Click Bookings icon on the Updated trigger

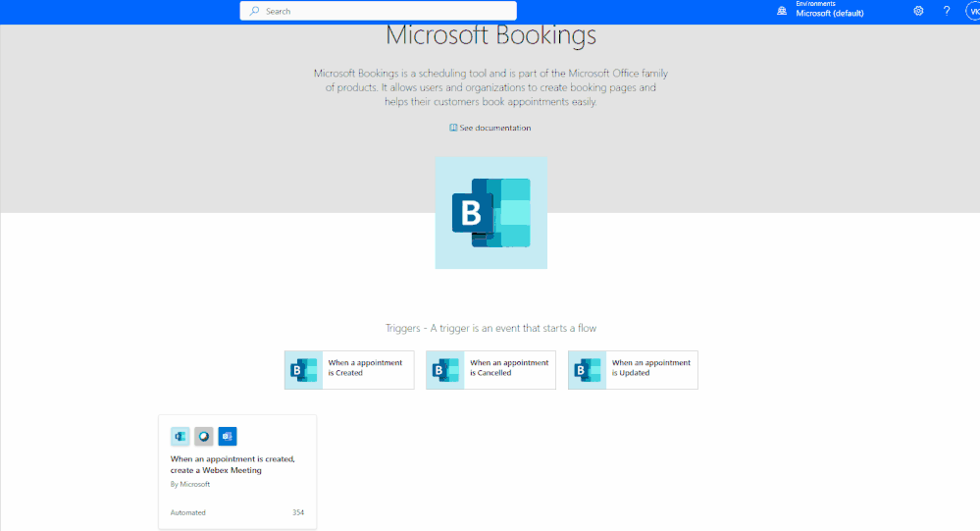587,370
